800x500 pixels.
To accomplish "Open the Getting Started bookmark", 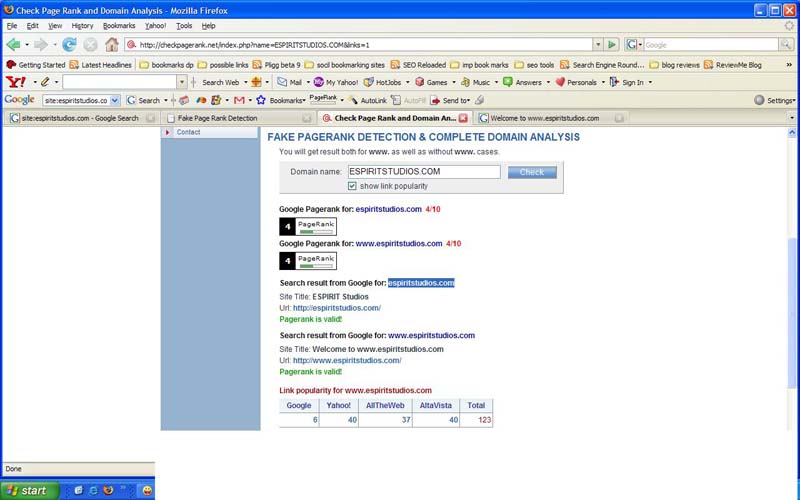I will [x=36, y=65].
